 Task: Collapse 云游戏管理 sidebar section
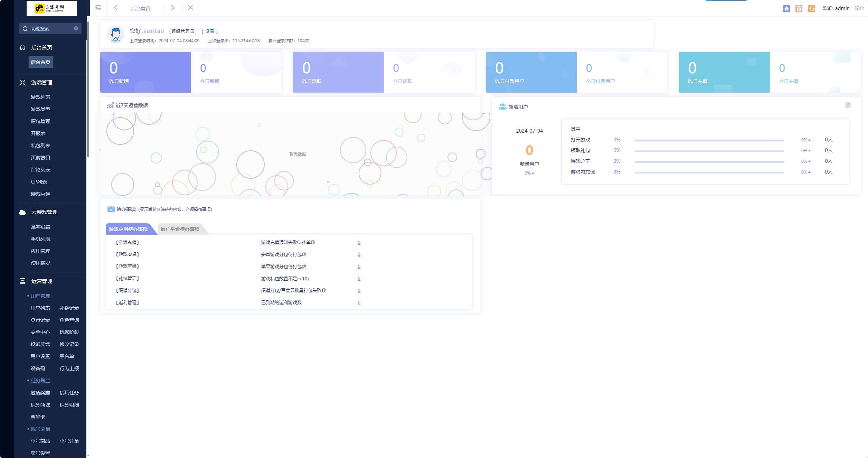point(44,212)
